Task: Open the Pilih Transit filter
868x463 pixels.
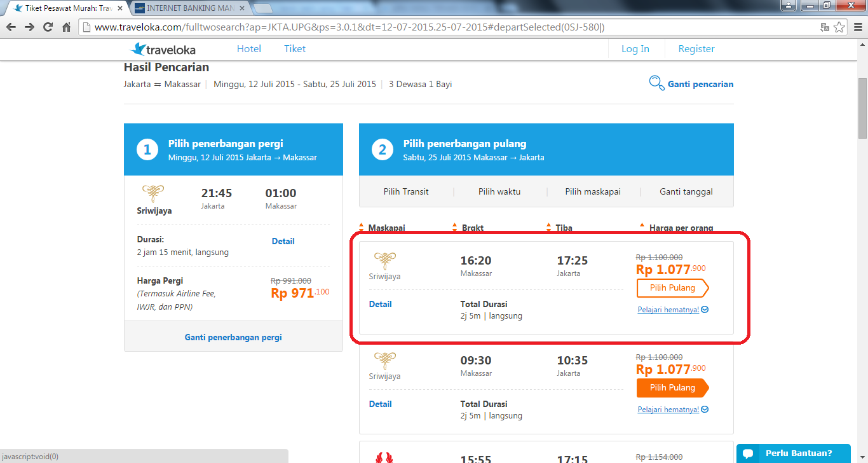Action: click(x=406, y=191)
